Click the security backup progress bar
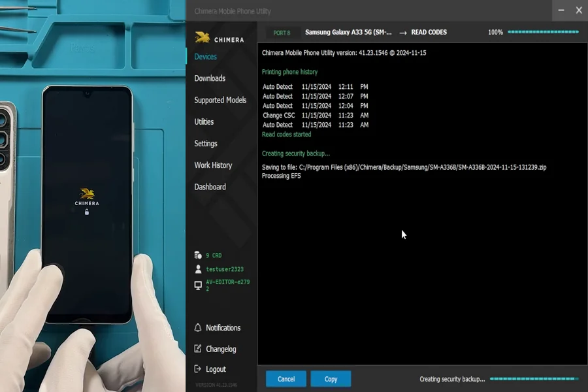588x392 pixels. (534, 379)
